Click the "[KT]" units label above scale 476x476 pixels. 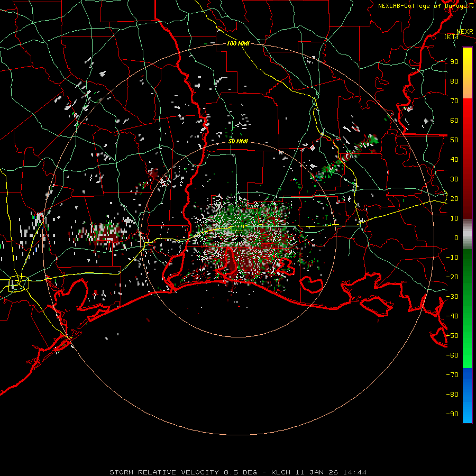pos(451,36)
